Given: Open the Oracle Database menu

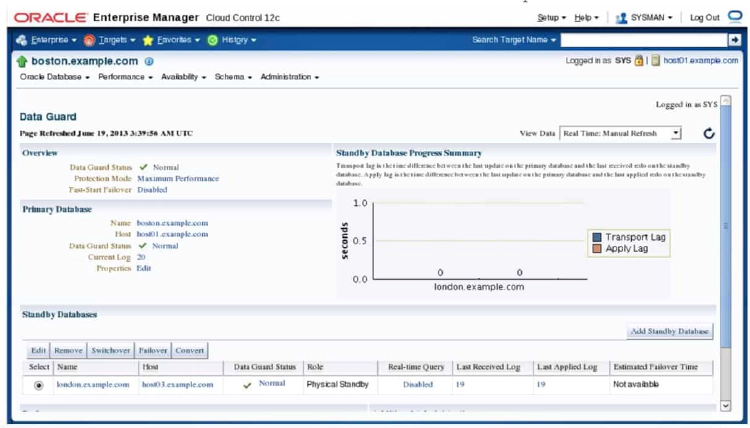Looking at the screenshot, I should pyautogui.click(x=55, y=77).
